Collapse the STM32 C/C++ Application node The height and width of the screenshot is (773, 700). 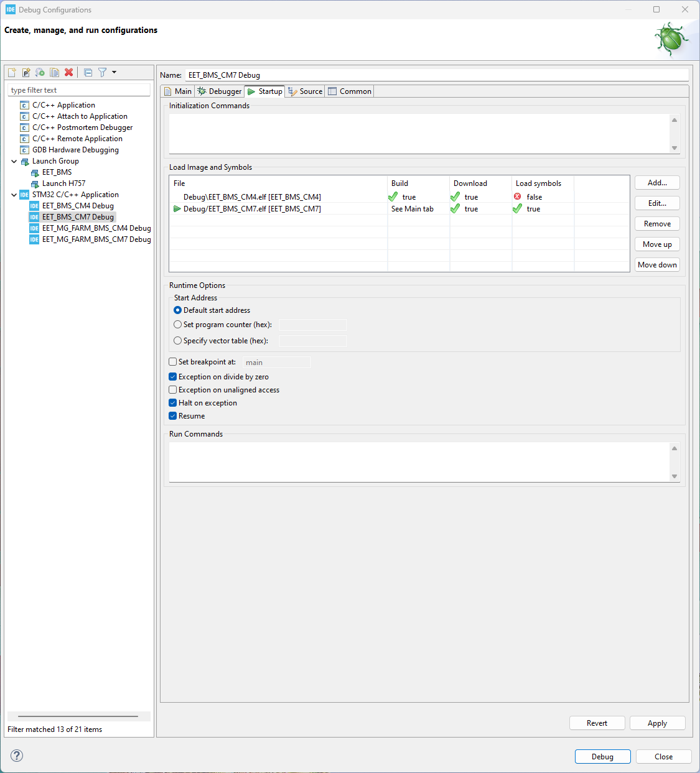[x=14, y=195]
